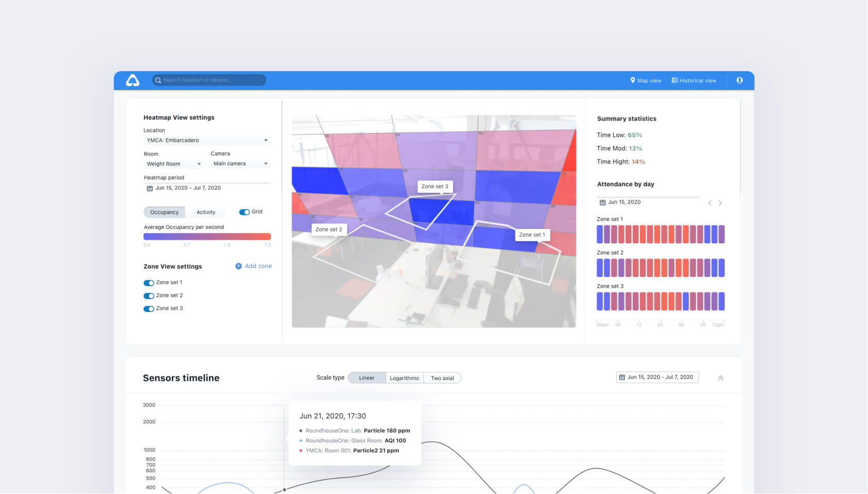Select the Activity tab
The image size is (868, 494).
coord(206,212)
